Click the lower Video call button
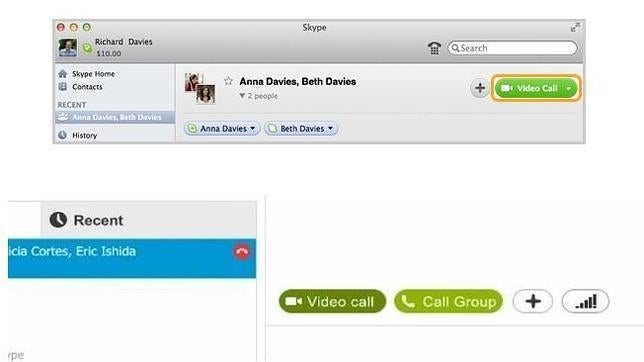 [x=332, y=301]
